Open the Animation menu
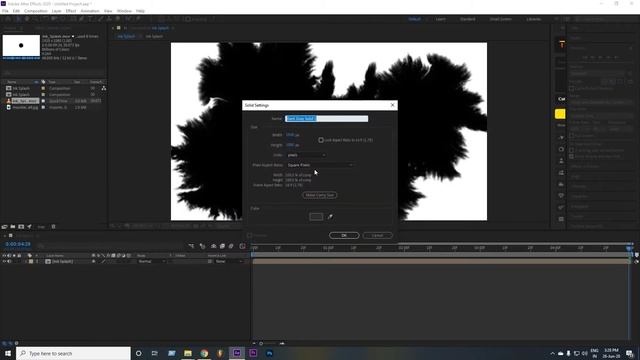 (90, 11)
